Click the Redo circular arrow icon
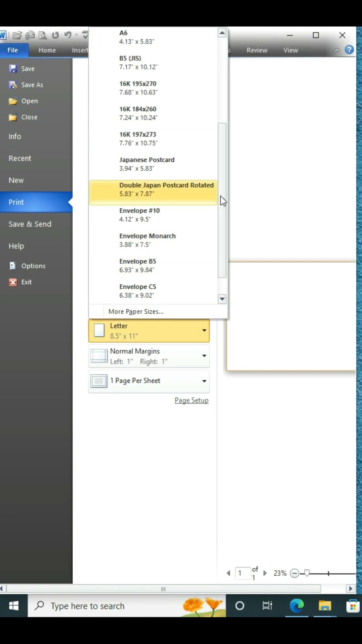The height and width of the screenshot is (644, 362). (55, 35)
